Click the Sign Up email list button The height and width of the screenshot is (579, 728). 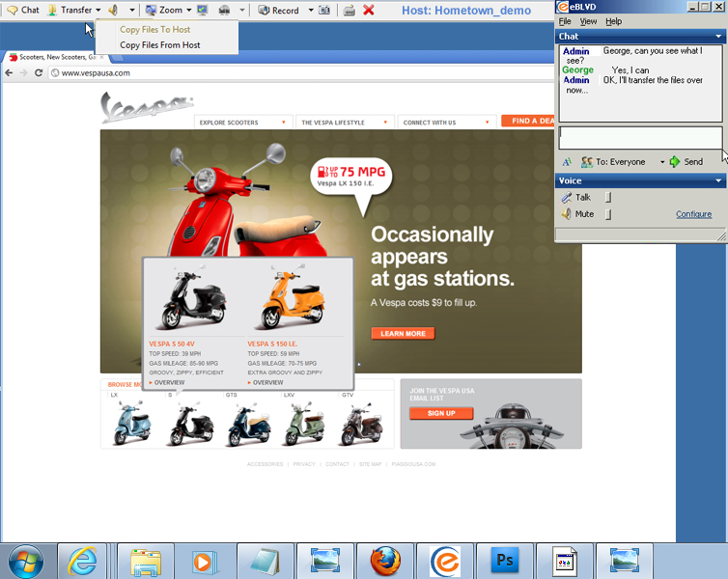pyautogui.click(x=441, y=413)
